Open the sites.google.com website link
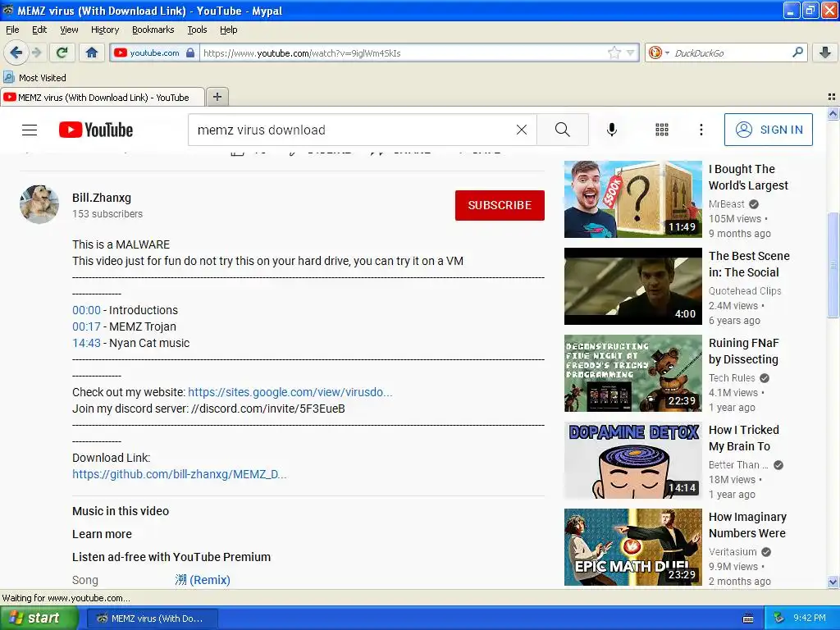The image size is (840, 630). pos(290,392)
